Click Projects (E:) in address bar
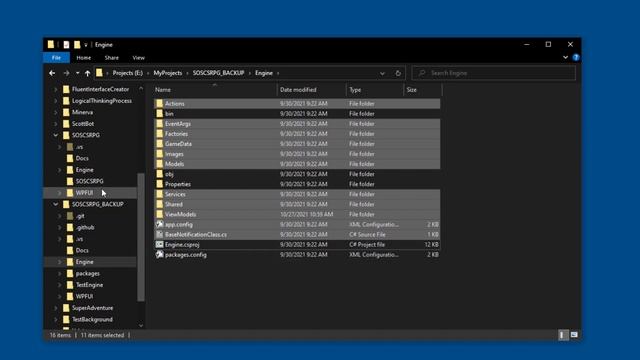The height and width of the screenshot is (360, 640). coord(127,73)
